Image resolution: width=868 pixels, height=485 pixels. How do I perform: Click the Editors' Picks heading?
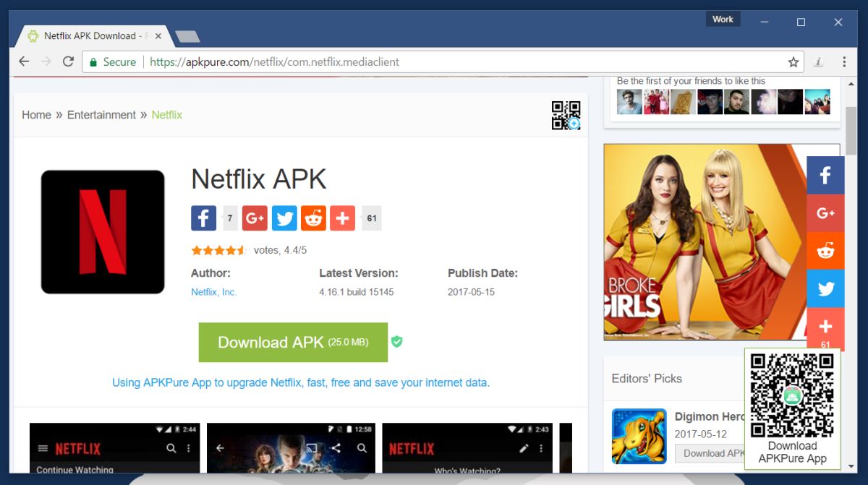(647, 378)
